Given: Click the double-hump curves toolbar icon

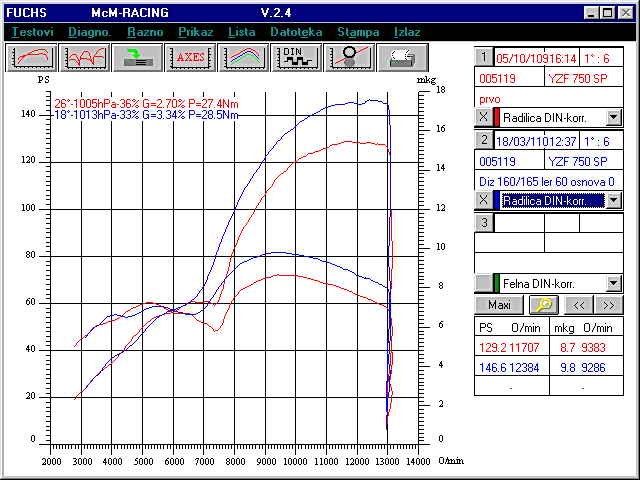Looking at the screenshot, I should 85,56.
